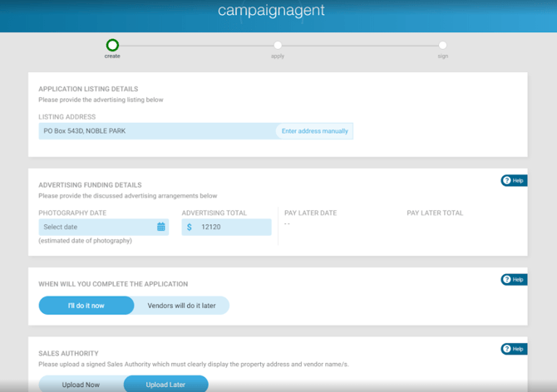Click the "LISTING ADDRESS" label
This screenshot has height=392, width=557.
(x=67, y=117)
